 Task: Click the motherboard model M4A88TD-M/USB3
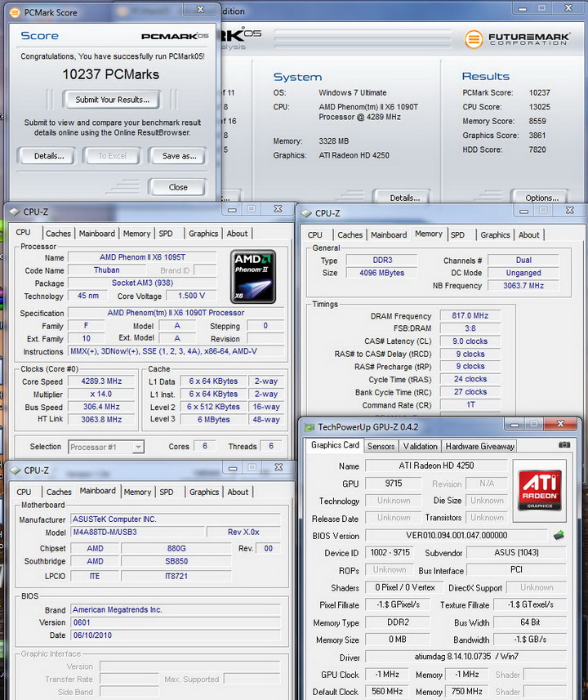(137, 532)
